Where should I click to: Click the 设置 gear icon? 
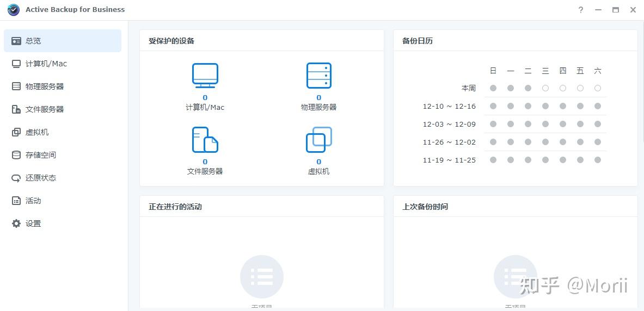pos(16,223)
